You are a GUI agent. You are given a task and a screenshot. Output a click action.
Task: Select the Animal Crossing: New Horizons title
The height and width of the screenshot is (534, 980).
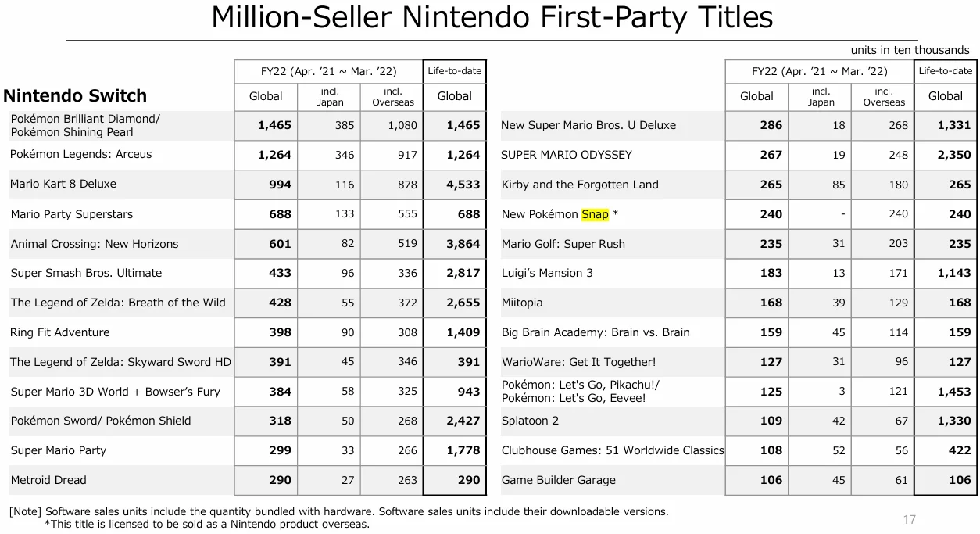[x=95, y=244]
